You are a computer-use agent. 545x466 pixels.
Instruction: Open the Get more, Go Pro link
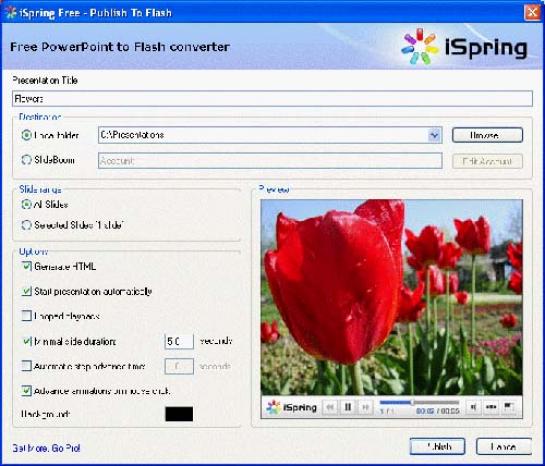pyautogui.click(x=46, y=448)
